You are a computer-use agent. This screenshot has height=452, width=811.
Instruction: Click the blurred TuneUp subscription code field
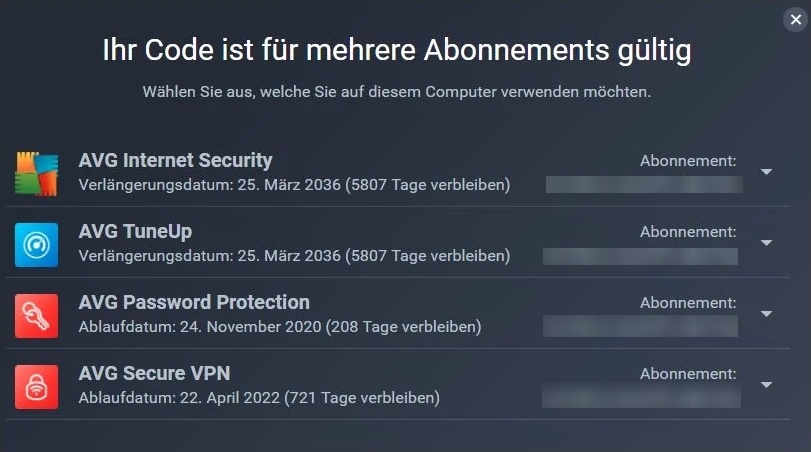pyautogui.click(x=641, y=256)
